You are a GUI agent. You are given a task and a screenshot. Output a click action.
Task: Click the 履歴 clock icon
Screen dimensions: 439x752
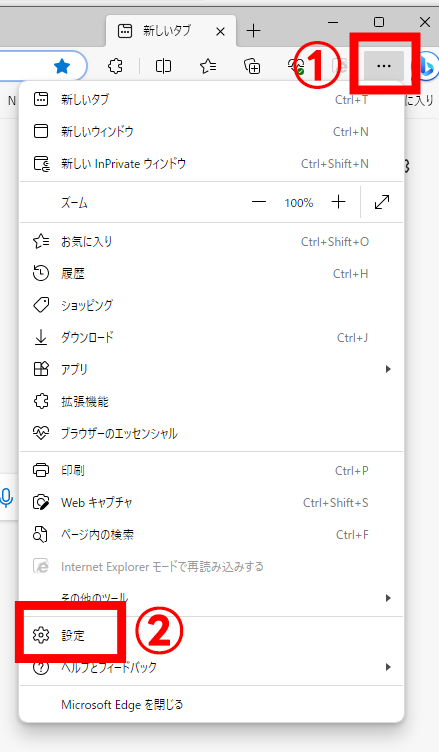tap(41, 273)
